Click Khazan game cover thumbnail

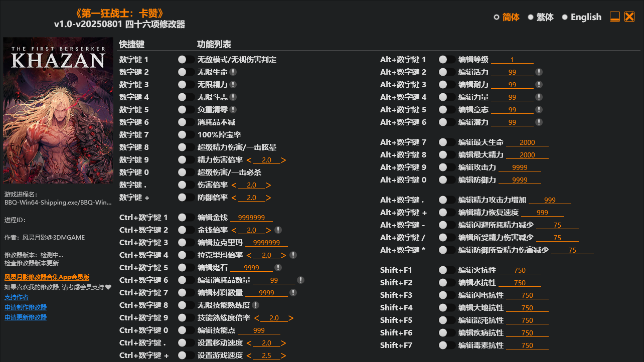point(58,110)
